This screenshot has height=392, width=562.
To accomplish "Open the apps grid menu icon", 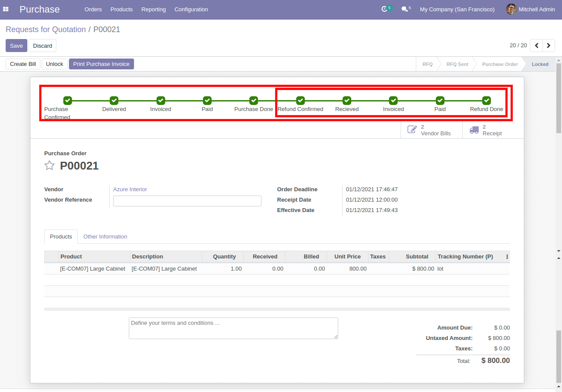I will click(6, 9).
